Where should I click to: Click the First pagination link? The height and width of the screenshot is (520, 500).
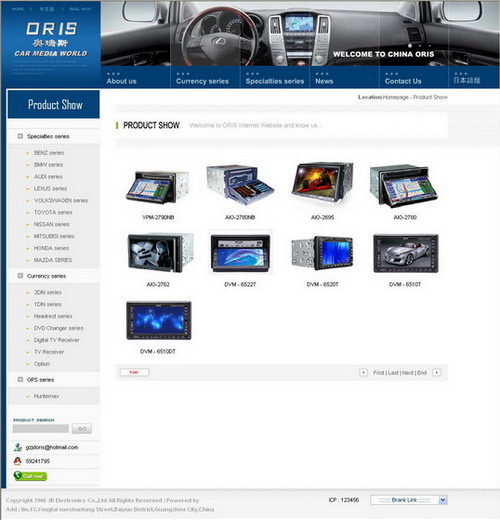point(379,373)
